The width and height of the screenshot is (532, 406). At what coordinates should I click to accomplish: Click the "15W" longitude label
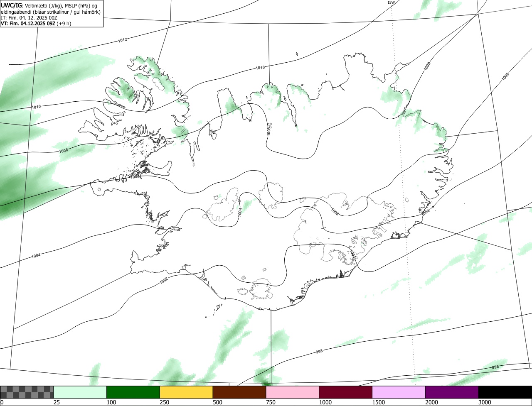coord(391,2)
